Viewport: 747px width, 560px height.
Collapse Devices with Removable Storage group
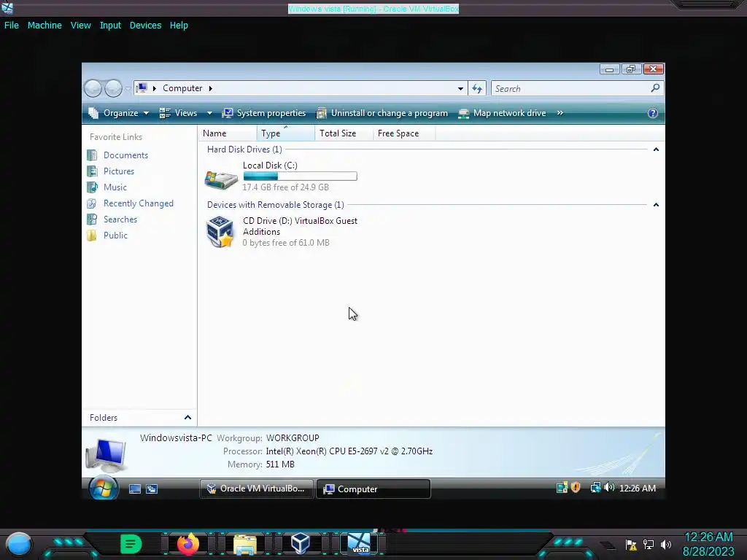(x=656, y=205)
